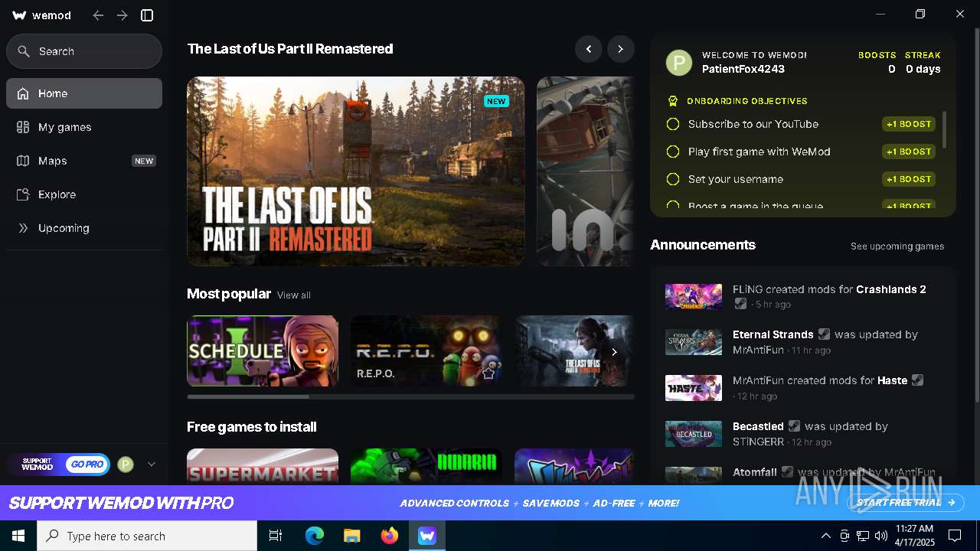Open the Maps section
Screen dimensions: 980x551
click(84, 161)
